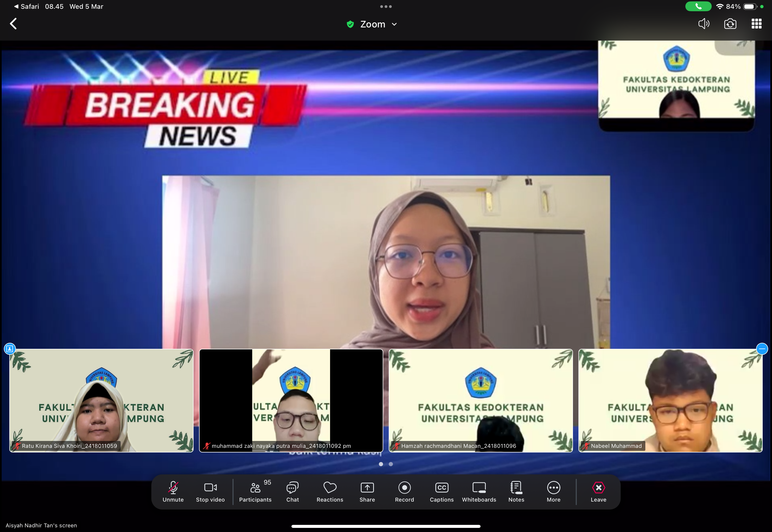
Task: Tap the Share screen button
Action: click(x=367, y=492)
